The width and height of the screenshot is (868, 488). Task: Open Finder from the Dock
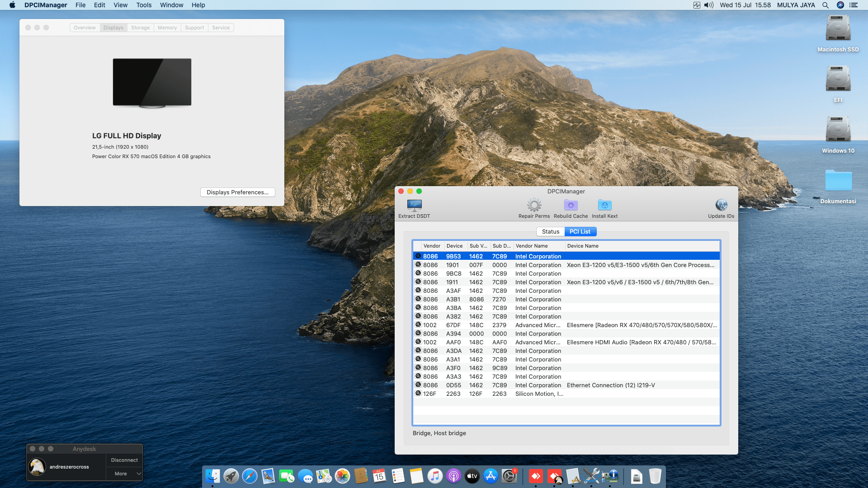[212, 476]
